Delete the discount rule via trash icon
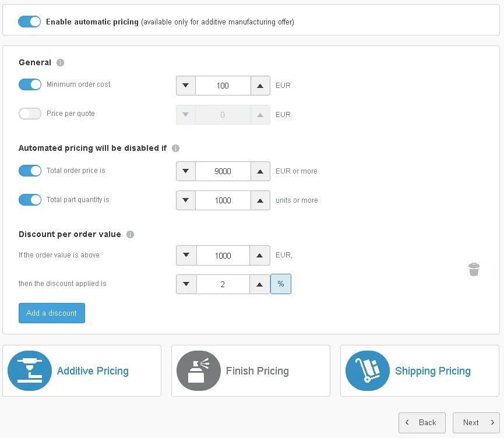The height and width of the screenshot is (438, 504). point(474,269)
